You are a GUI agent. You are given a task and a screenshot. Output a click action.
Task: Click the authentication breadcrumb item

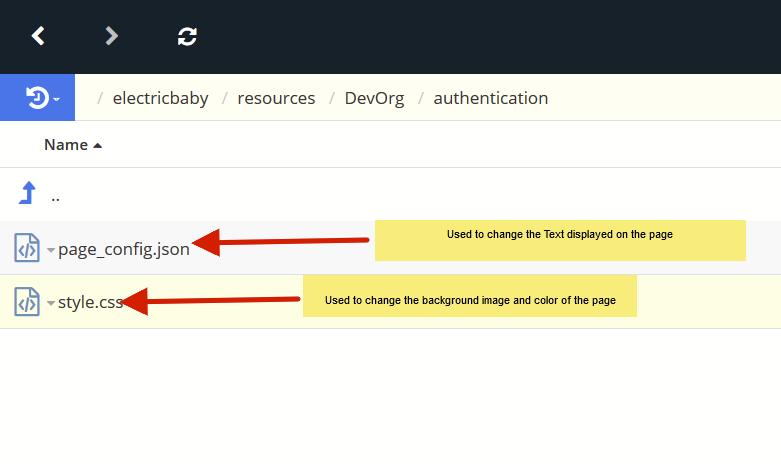[x=490, y=98]
